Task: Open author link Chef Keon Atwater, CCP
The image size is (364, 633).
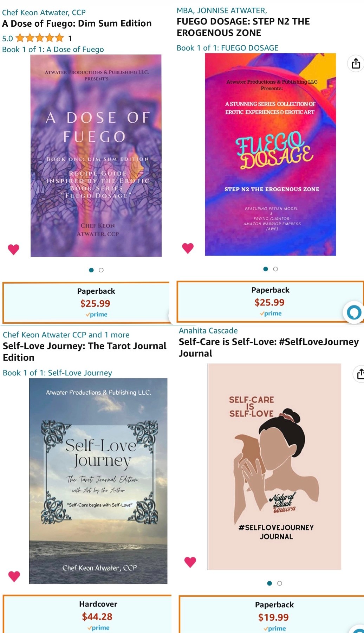Action: pos(44,13)
